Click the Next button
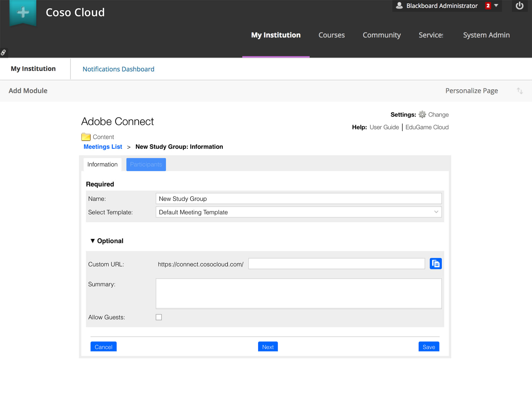This screenshot has height=393, width=532. tap(268, 347)
